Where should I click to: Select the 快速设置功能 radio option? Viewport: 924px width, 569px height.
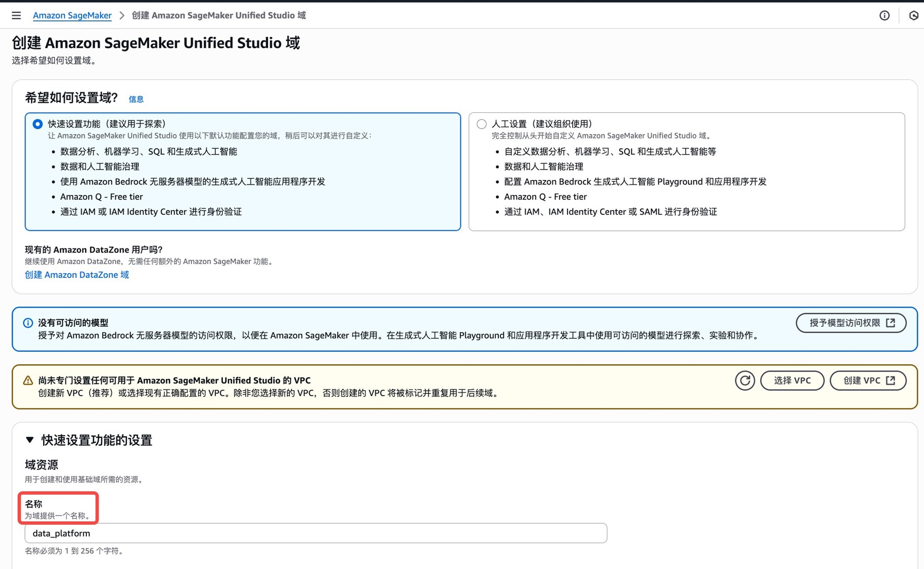pyautogui.click(x=37, y=124)
